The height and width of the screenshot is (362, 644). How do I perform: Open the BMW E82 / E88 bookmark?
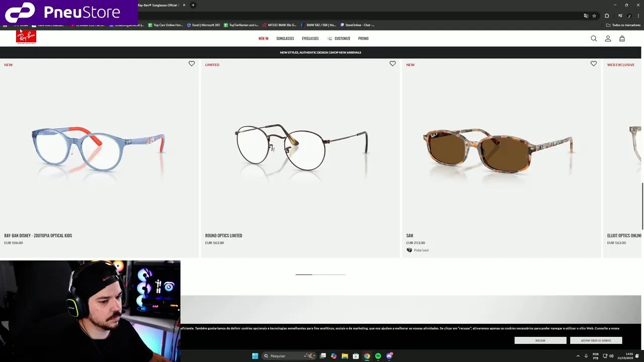coord(318,25)
